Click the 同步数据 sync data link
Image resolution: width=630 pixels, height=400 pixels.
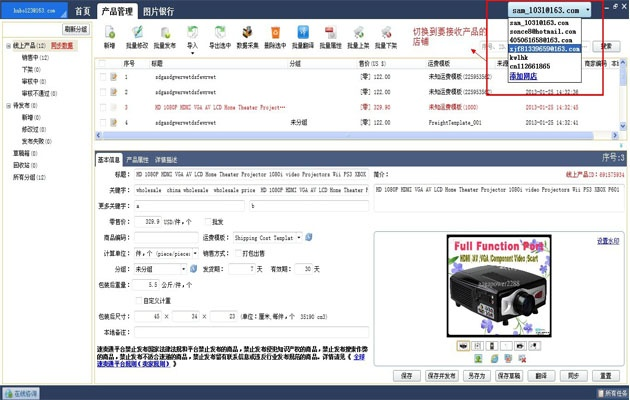pos(62,45)
